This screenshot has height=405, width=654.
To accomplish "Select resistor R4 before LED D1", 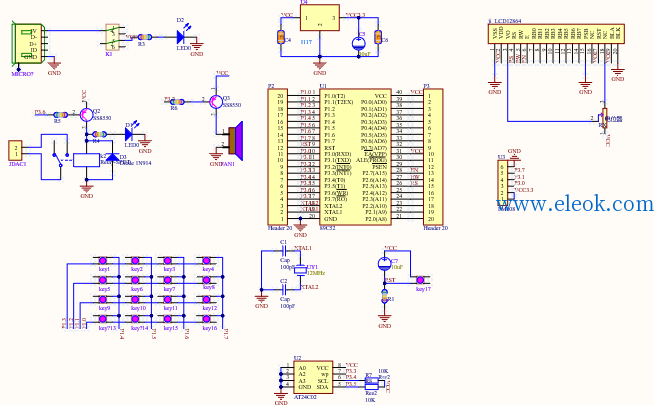I will [99, 134].
